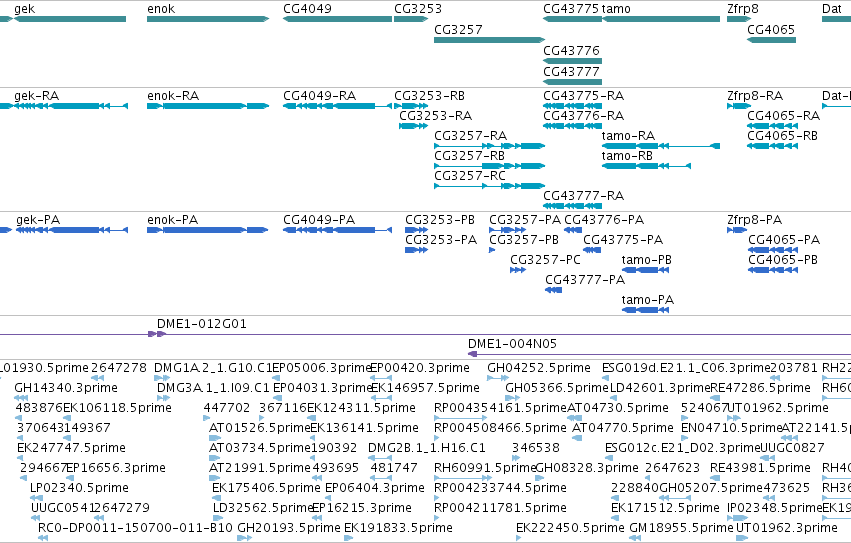Click the 346538 EST label
This screenshot has width=851, height=543.
[536, 448]
